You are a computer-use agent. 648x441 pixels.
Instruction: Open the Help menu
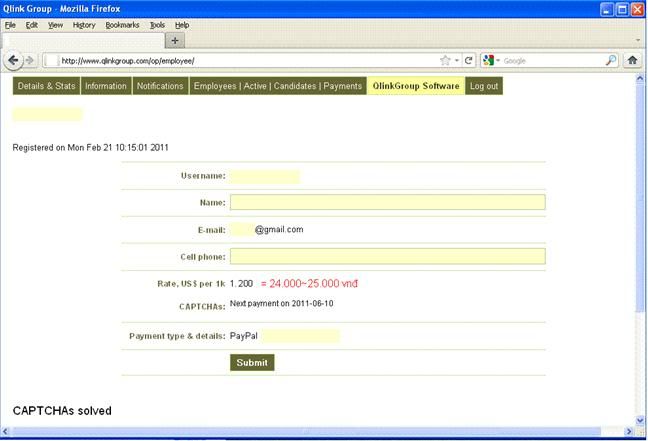coord(182,25)
